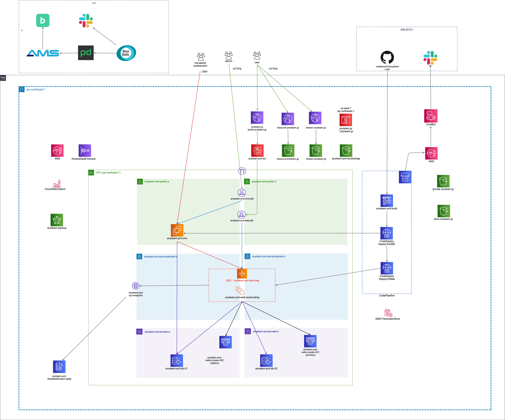This screenshot has width=505, height=420.
Task: Click the anyteam-prd-pre-protected-a subnet lock icon
Action: click(x=139, y=257)
